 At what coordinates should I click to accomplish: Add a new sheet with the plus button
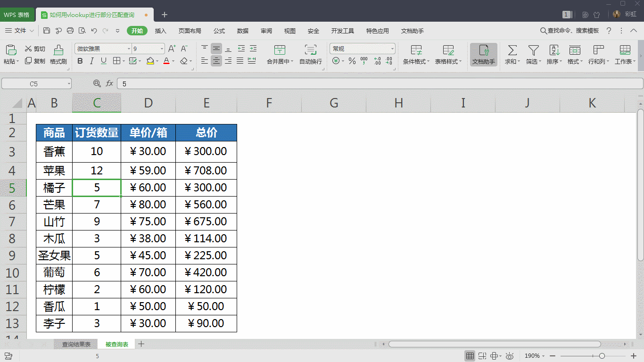(x=140, y=344)
